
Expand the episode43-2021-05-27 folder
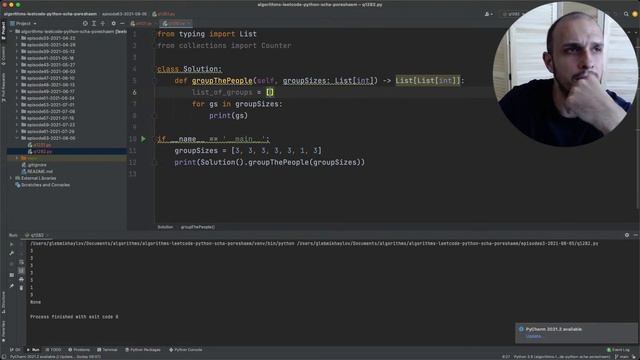tap(17, 65)
